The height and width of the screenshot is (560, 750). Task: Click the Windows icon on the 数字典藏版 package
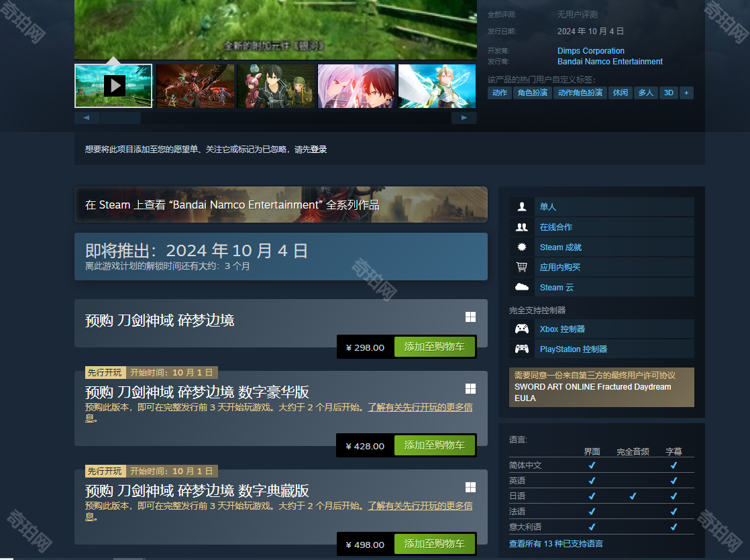471,488
